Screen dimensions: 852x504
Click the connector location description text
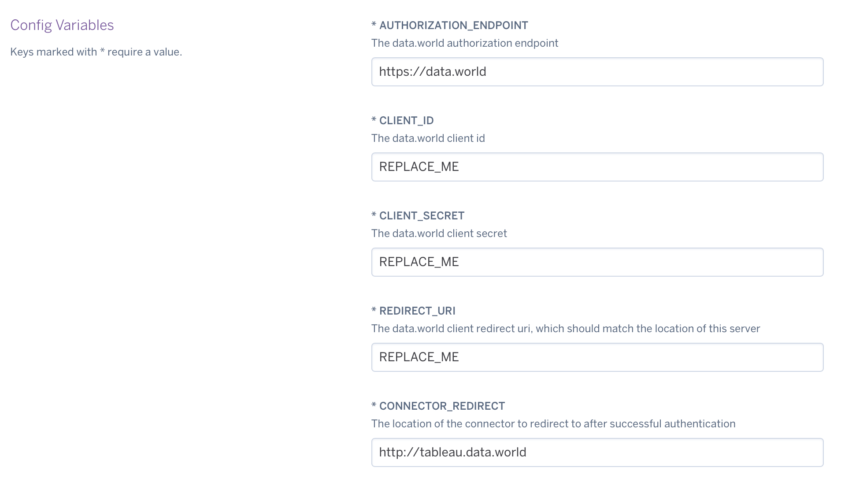click(553, 424)
